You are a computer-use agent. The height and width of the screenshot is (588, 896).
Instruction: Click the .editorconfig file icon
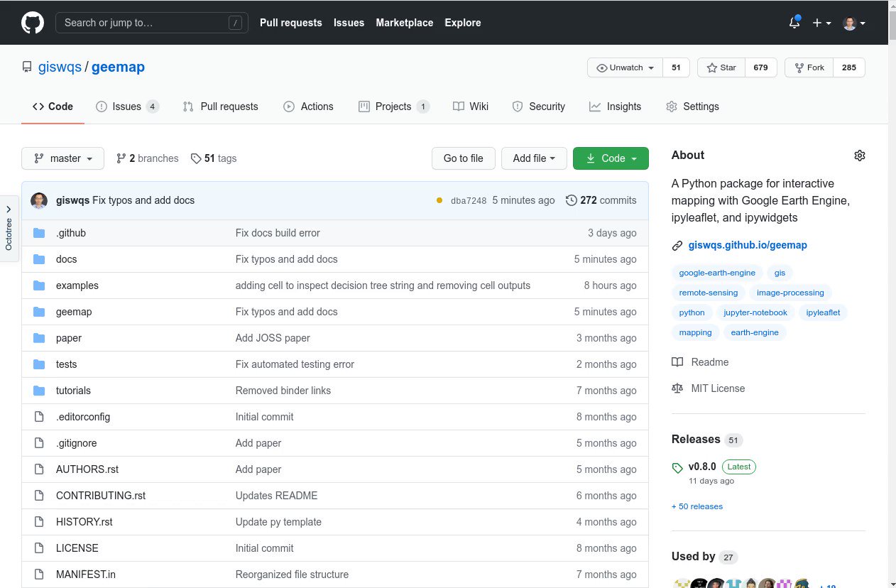click(x=39, y=417)
